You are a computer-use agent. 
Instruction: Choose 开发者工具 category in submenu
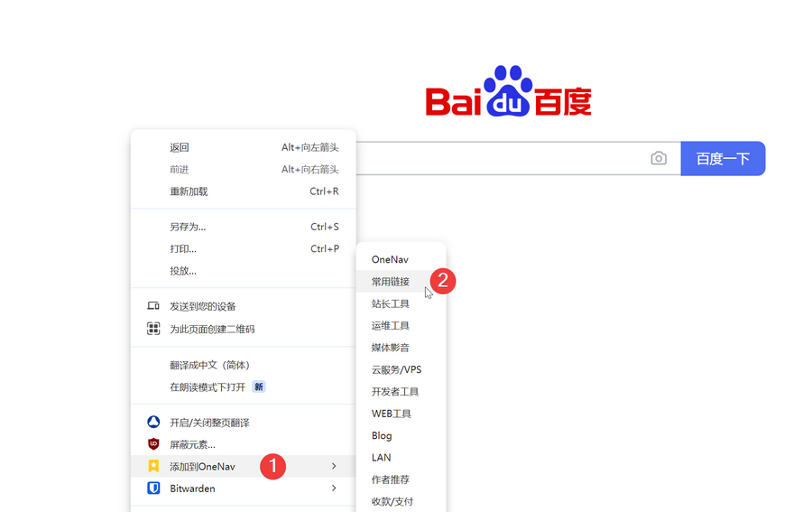point(401,391)
